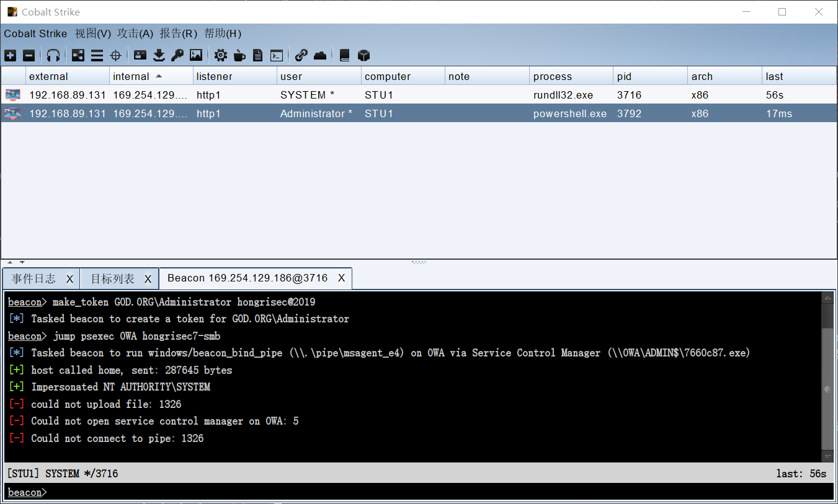Open the Cobalt Strike menu
Screen dimensions: 838x504
coord(35,33)
